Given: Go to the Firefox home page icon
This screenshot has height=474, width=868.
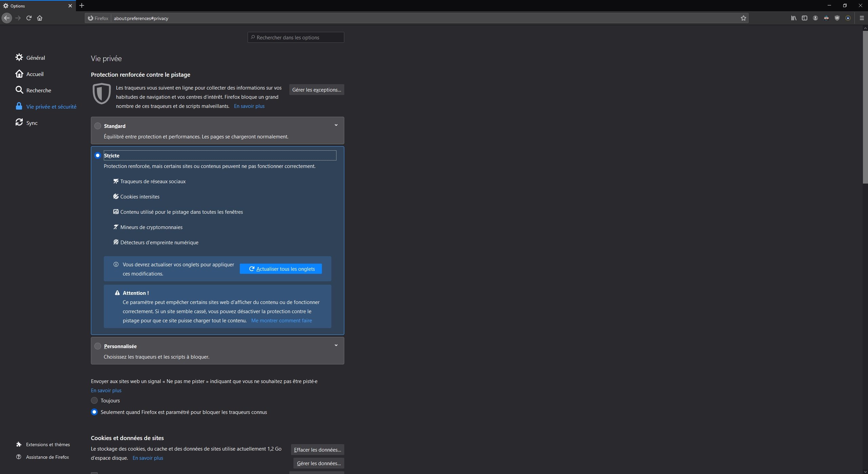Looking at the screenshot, I should coord(39,18).
